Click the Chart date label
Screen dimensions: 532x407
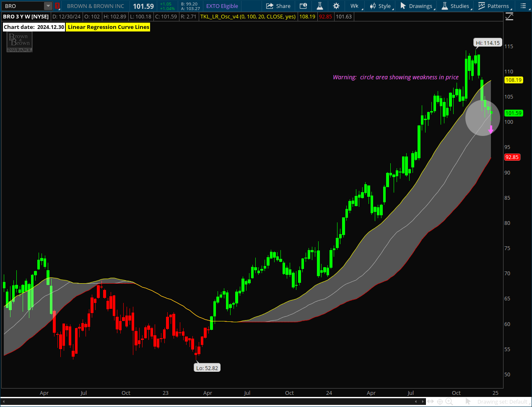click(34, 27)
